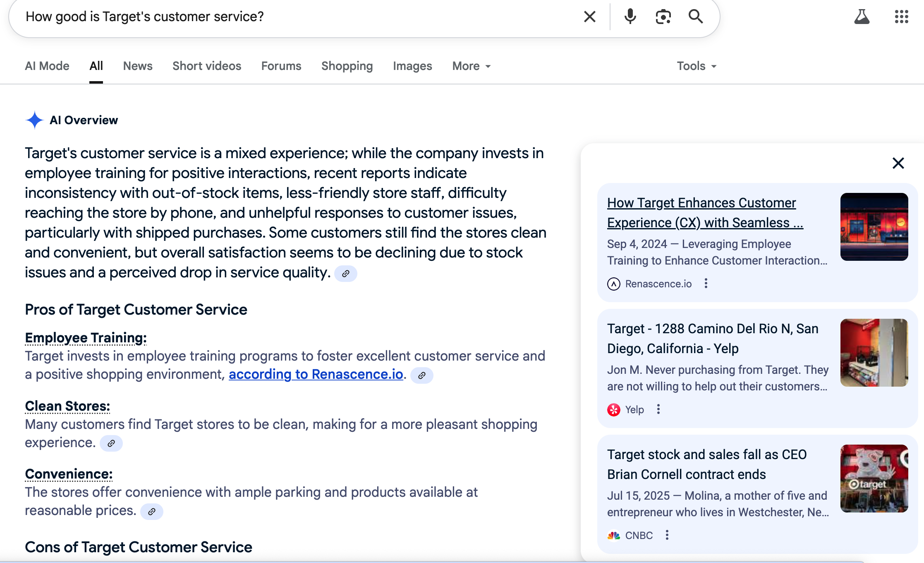
Task: Switch to the News tab
Action: 138,66
